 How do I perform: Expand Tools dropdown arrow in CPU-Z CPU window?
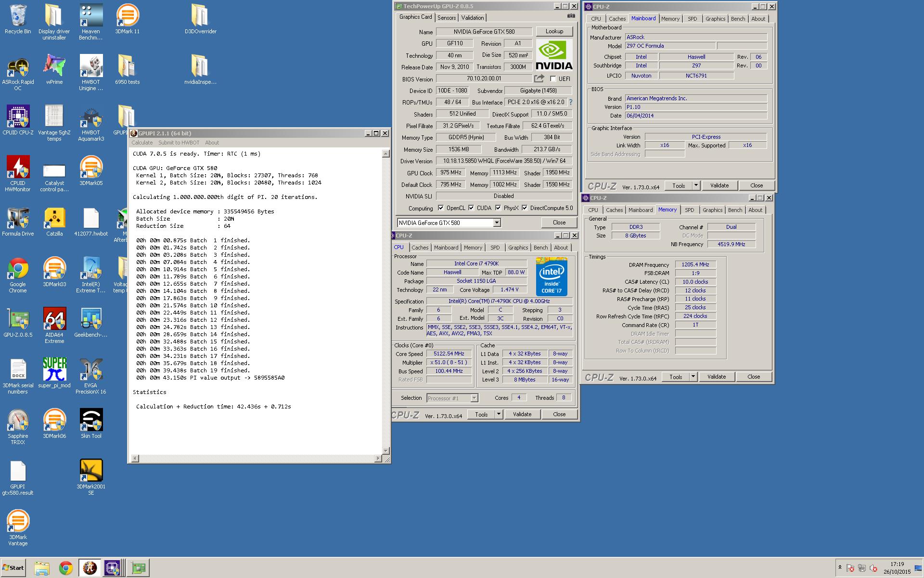[498, 414]
